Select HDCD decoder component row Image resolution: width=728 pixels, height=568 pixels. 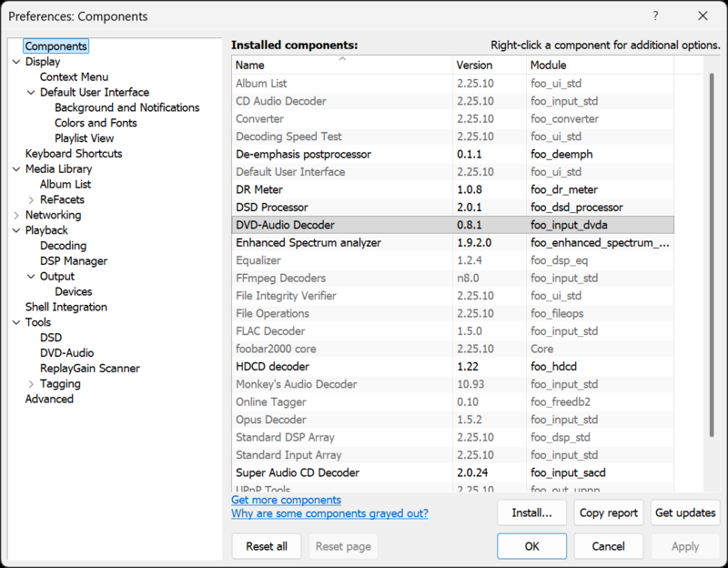pos(452,367)
